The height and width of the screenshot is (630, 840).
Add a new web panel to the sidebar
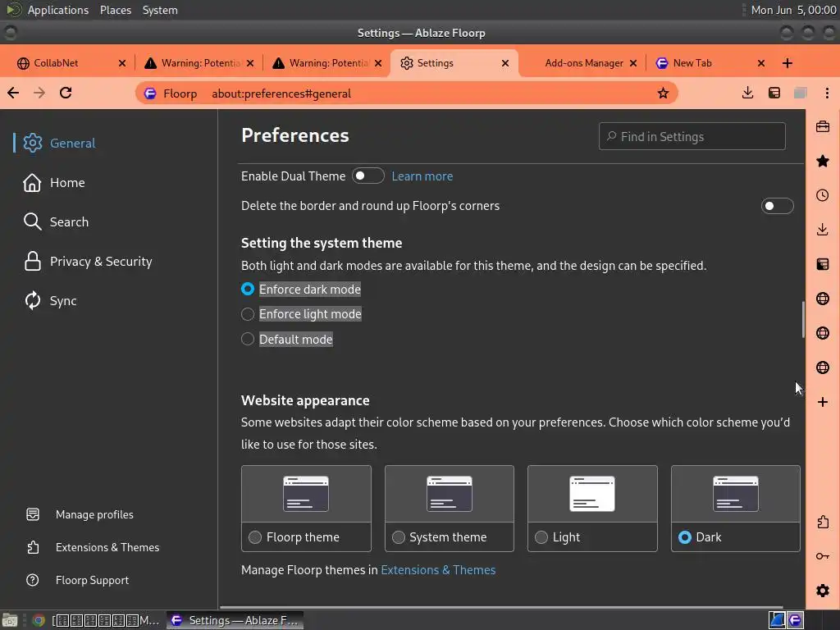pyautogui.click(x=823, y=402)
